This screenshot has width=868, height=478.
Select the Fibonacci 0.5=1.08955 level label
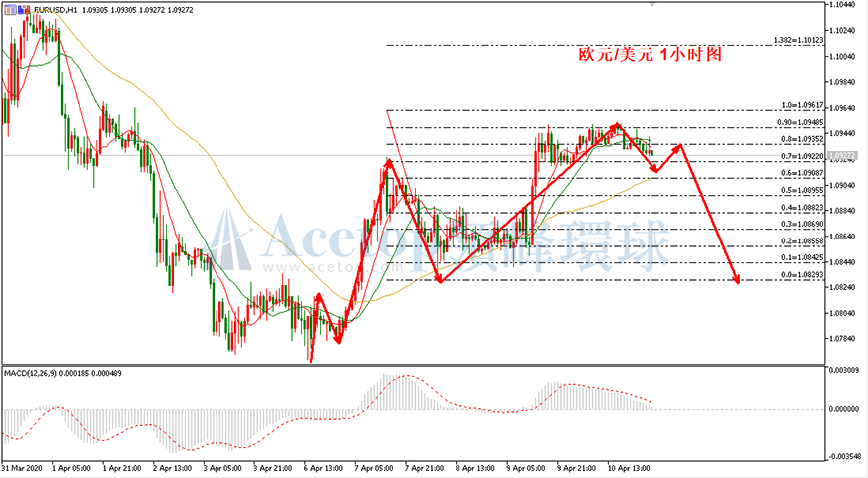[803, 190]
